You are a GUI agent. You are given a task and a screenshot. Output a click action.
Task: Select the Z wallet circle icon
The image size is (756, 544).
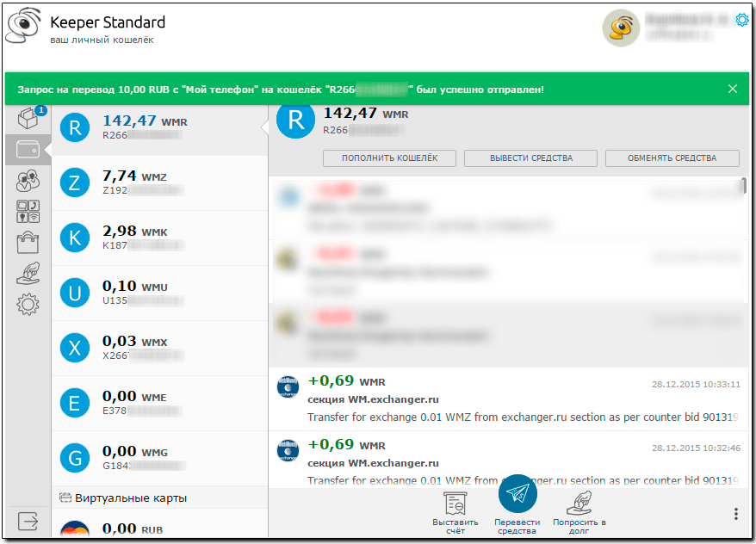tap(75, 182)
